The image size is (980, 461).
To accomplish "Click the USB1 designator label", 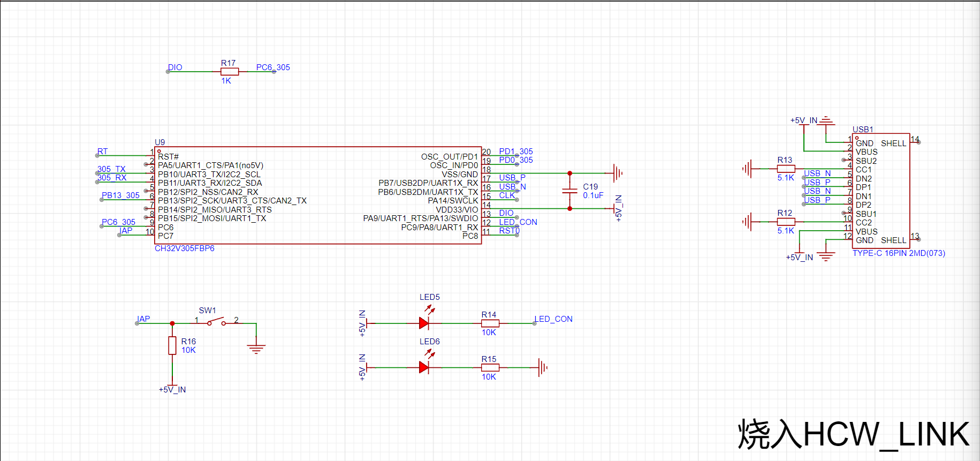I will coord(863,130).
